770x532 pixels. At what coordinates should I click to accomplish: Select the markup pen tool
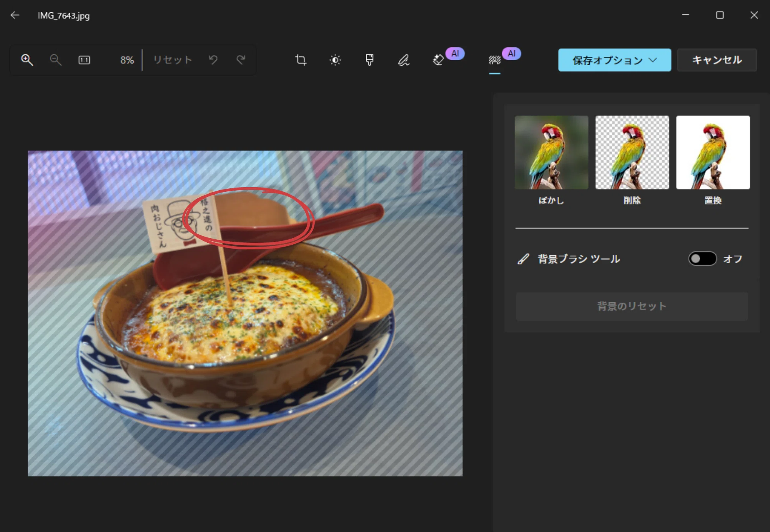pos(403,60)
